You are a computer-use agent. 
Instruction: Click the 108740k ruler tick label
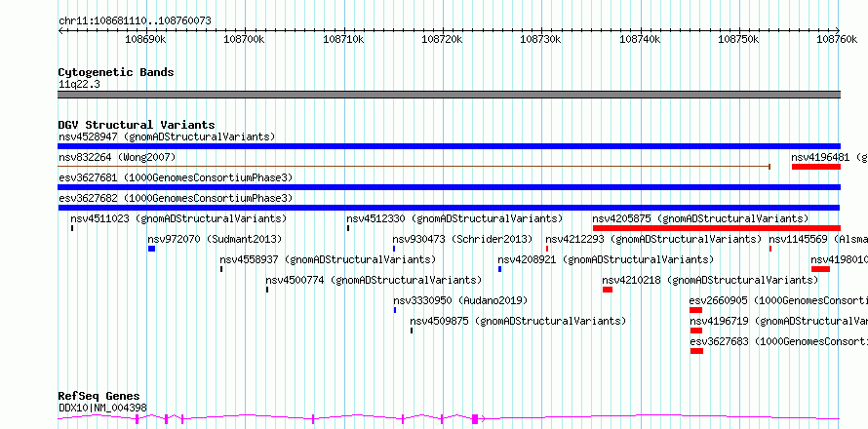[641, 39]
